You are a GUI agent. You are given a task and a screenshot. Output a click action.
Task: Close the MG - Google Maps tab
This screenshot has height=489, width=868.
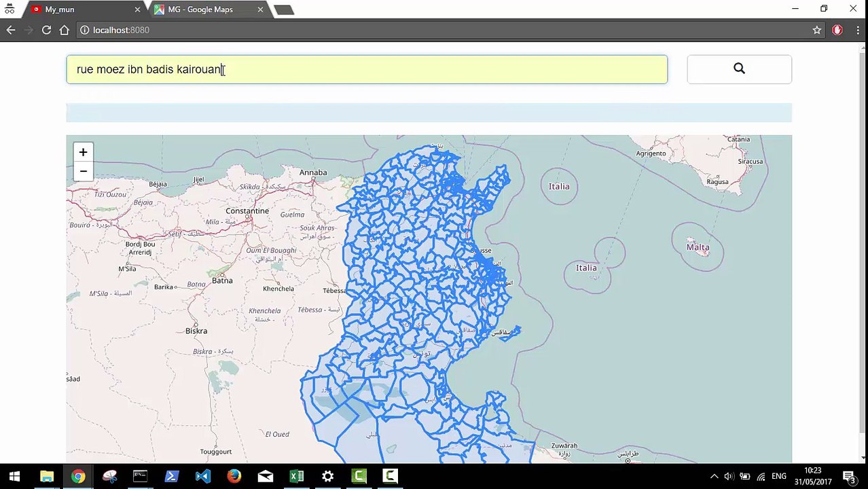260,10
